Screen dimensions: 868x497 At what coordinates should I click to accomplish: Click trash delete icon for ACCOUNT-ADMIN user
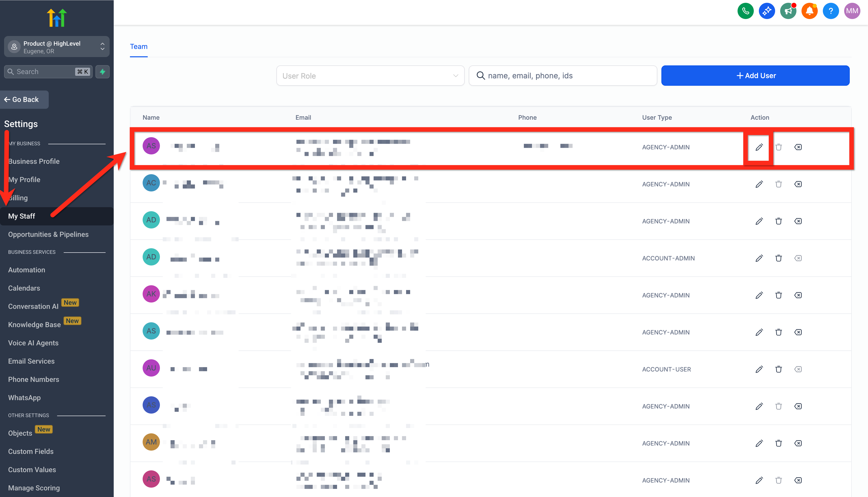[778, 258]
